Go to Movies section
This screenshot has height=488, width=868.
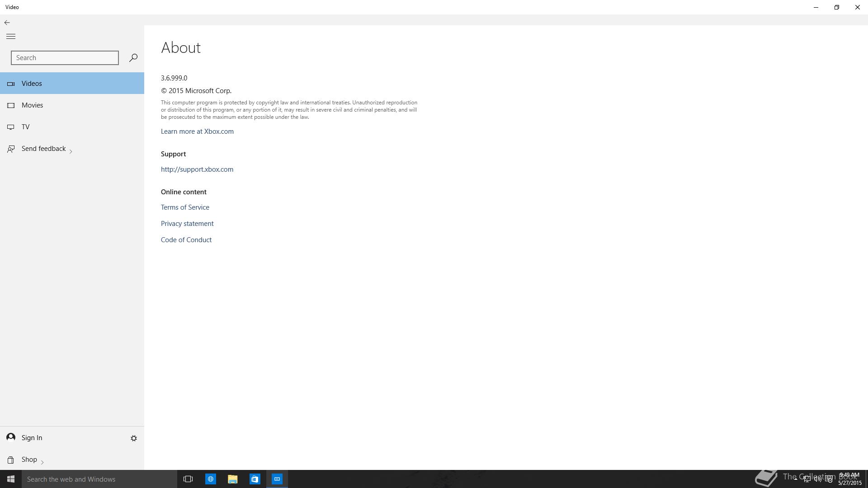[32, 105]
